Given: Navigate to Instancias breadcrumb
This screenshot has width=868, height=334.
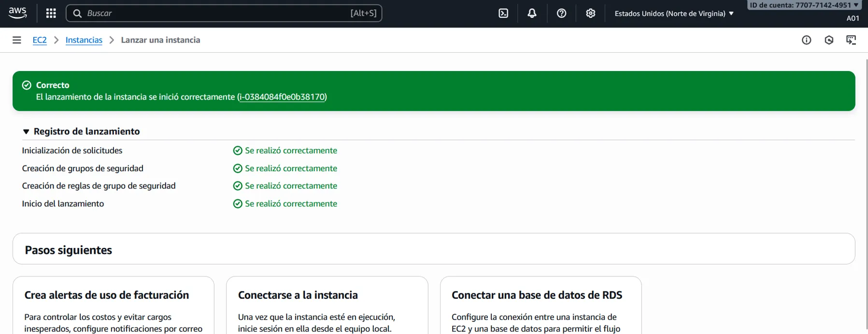Looking at the screenshot, I should pos(84,40).
